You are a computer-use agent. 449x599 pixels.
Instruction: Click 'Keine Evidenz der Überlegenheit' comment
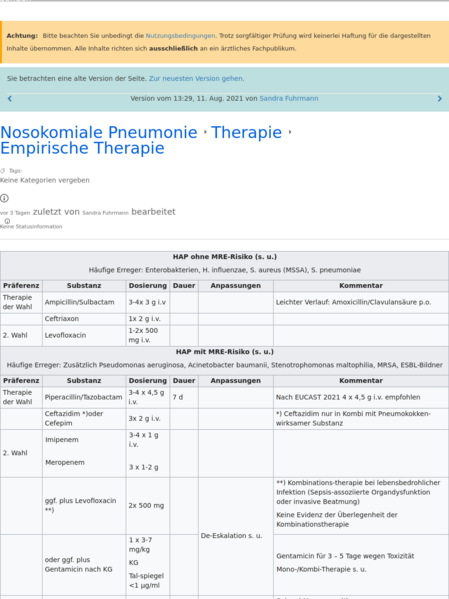click(x=337, y=520)
